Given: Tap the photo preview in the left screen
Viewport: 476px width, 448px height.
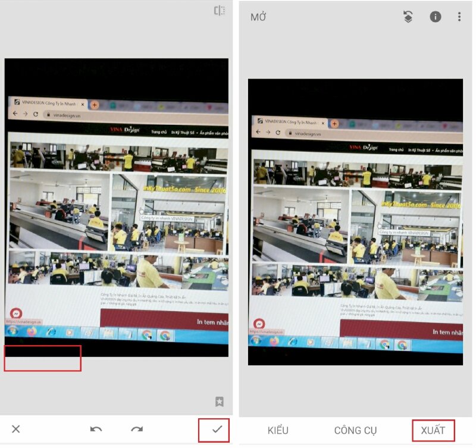Looking at the screenshot, I should point(116,207).
